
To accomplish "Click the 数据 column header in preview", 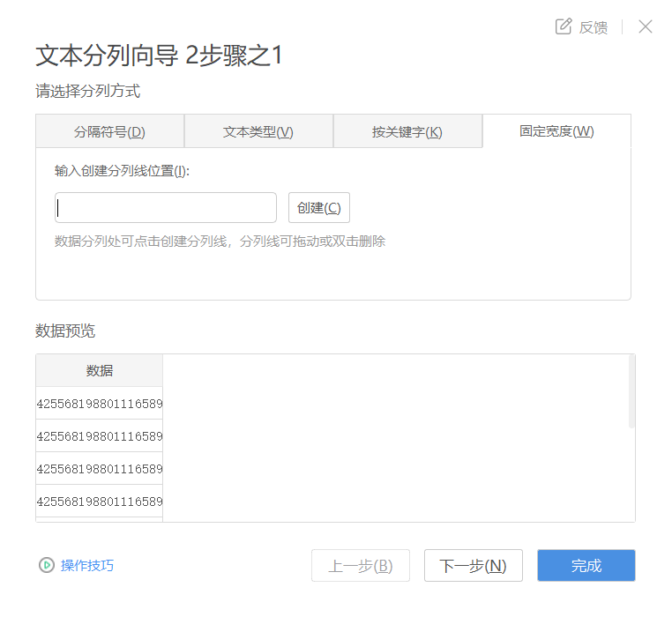I will tap(100, 370).
